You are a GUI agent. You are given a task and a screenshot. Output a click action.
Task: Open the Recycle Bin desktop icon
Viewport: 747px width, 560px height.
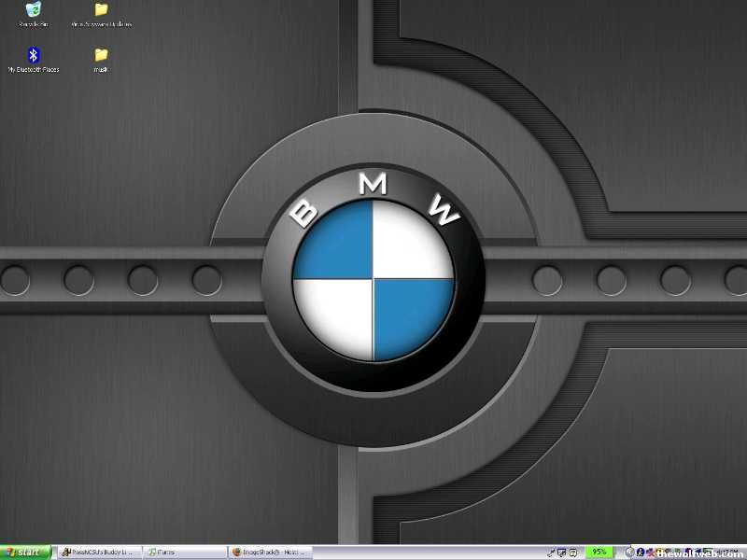(34, 10)
